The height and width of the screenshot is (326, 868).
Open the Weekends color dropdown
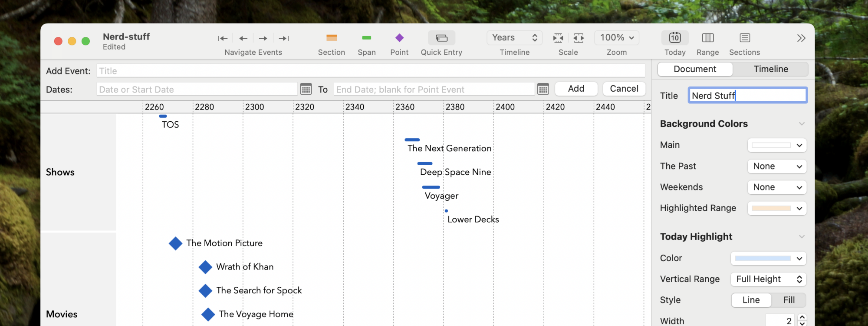[777, 187]
